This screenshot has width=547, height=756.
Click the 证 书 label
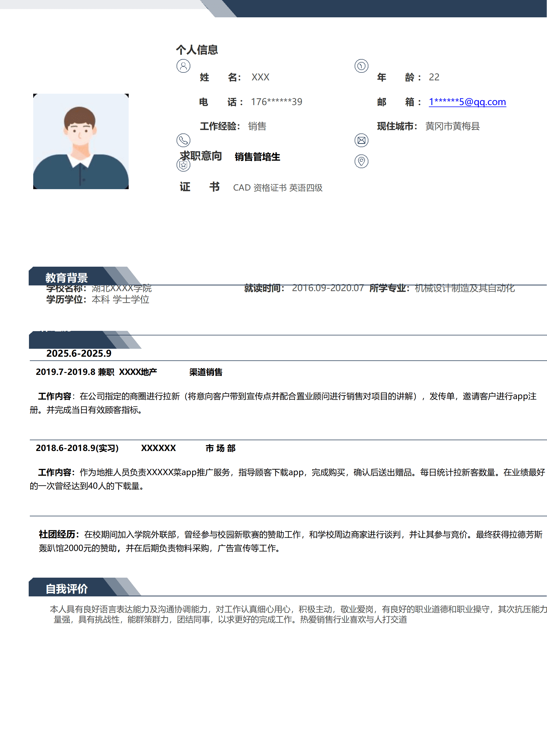click(200, 187)
